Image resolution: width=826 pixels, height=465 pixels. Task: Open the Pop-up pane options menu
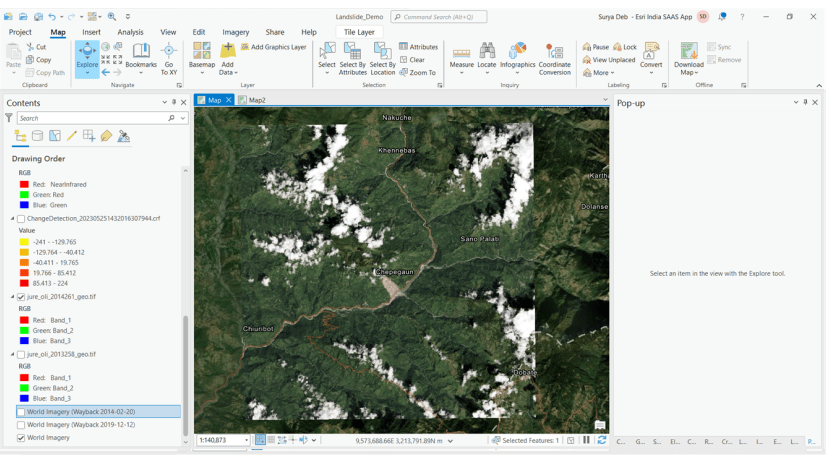coord(795,103)
